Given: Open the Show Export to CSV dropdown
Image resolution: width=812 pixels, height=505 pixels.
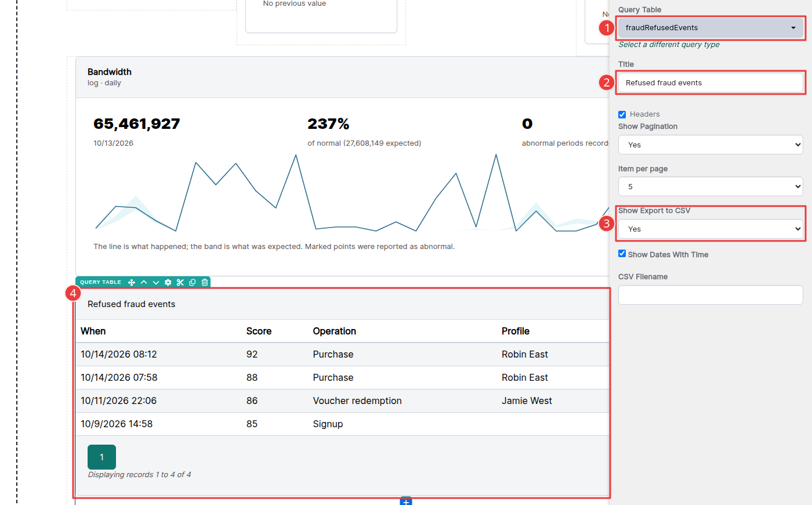Looking at the screenshot, I should click(x=710, y=229).
